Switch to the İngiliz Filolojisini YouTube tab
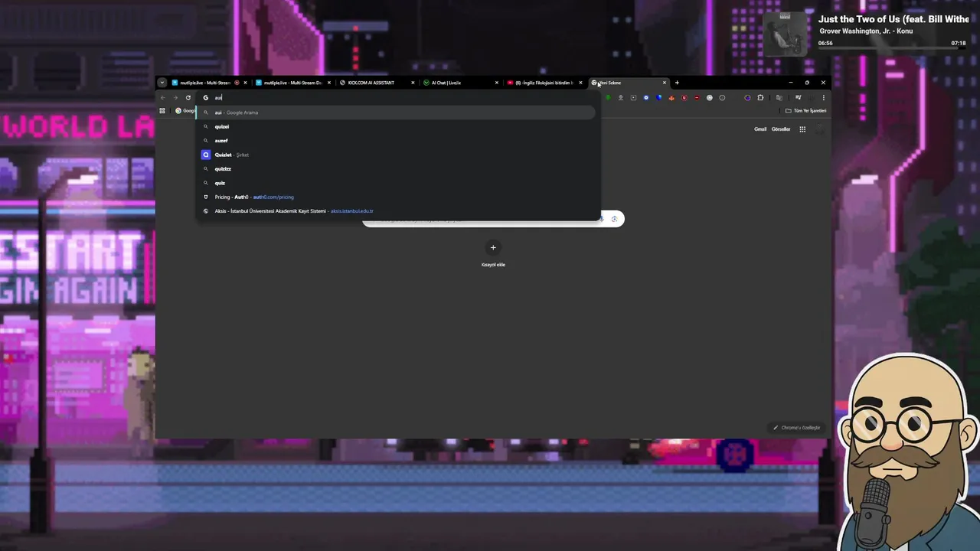 point(544,83)
